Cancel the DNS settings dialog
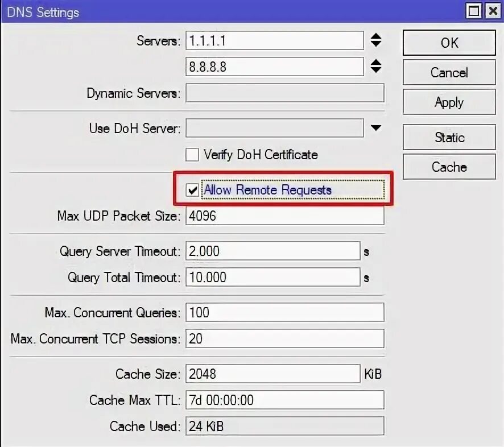 coord(449,72)
